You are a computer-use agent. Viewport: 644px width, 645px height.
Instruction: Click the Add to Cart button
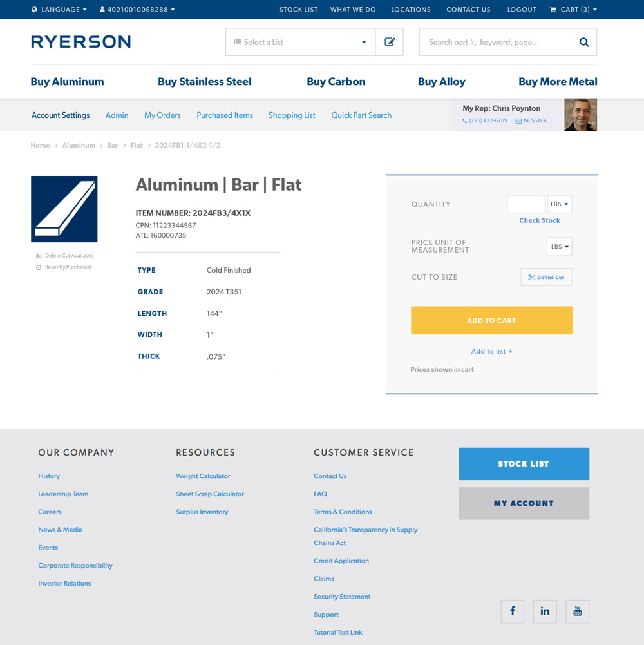pyautogui.click(x=491, y=320)
